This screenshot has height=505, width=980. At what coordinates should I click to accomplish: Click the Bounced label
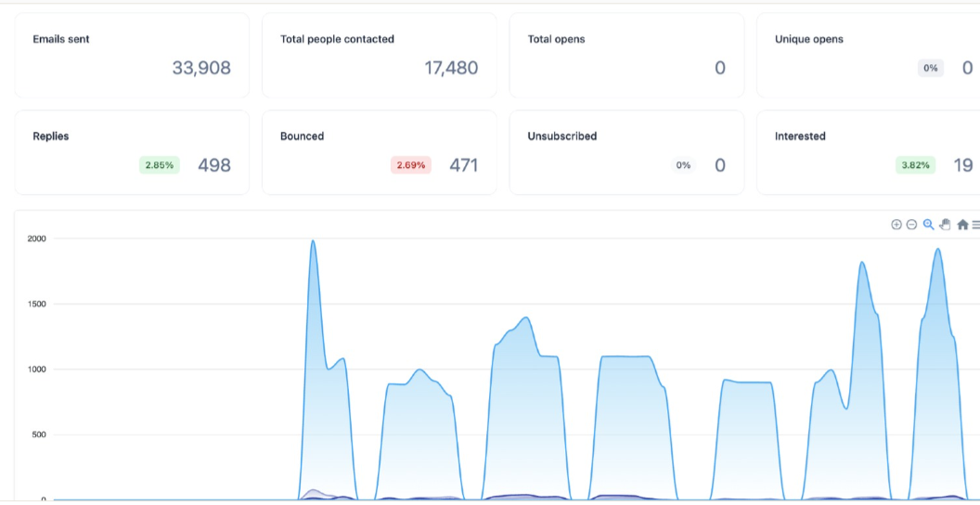(302, 136)
